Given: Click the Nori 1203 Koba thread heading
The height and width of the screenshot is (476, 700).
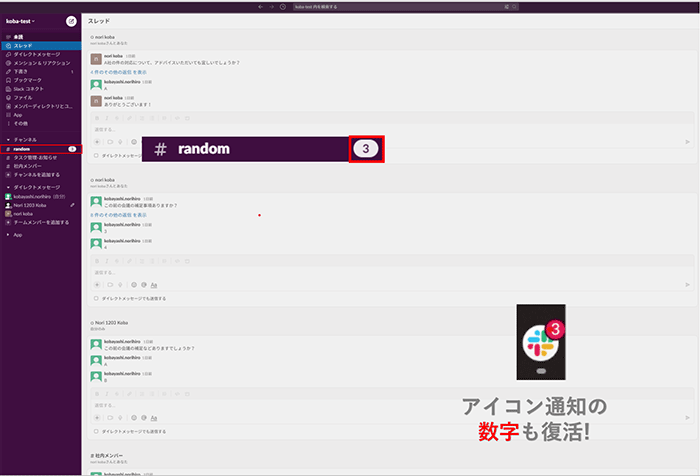Looking at the screenshot, I should coord(109,323).
